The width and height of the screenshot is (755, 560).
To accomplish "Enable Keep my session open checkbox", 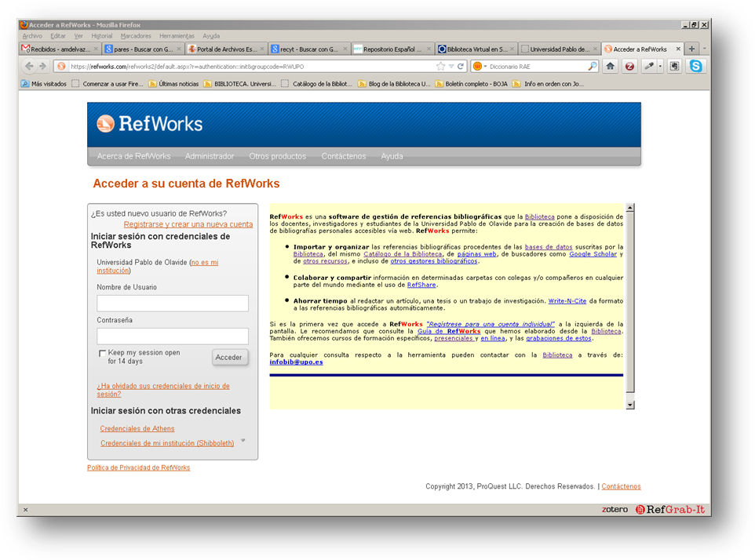I will [x=102, y=354].
